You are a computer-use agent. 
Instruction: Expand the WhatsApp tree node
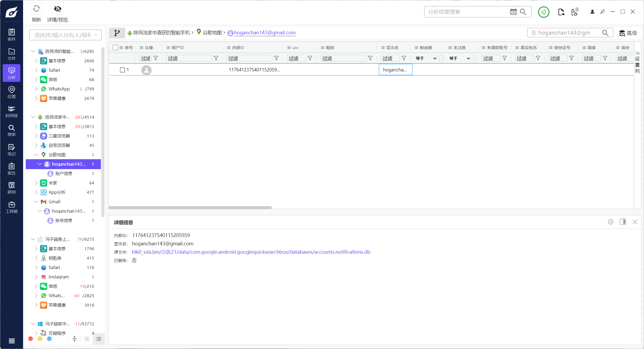(36, 89)
